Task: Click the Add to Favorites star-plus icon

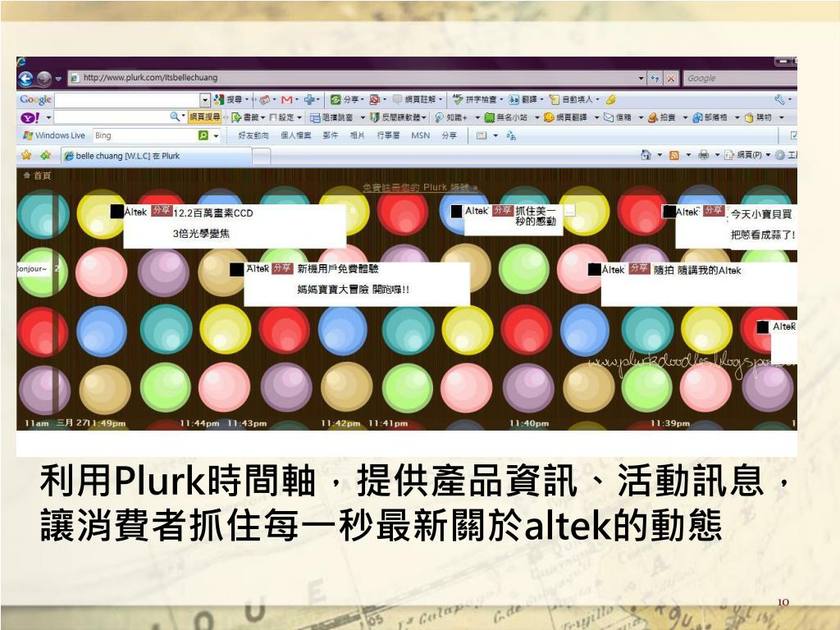Action: [x=46, y=155]
